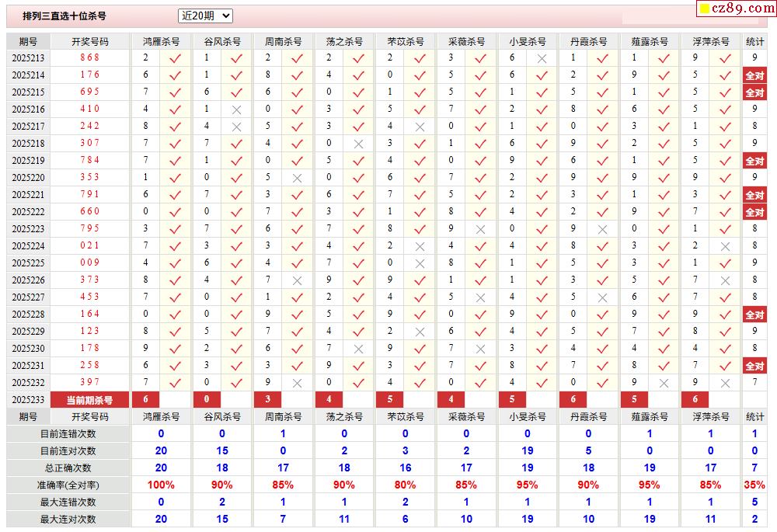
Task: Click the grey X mark for 周南杀号 in row 2025220
Action: (297, 178)
